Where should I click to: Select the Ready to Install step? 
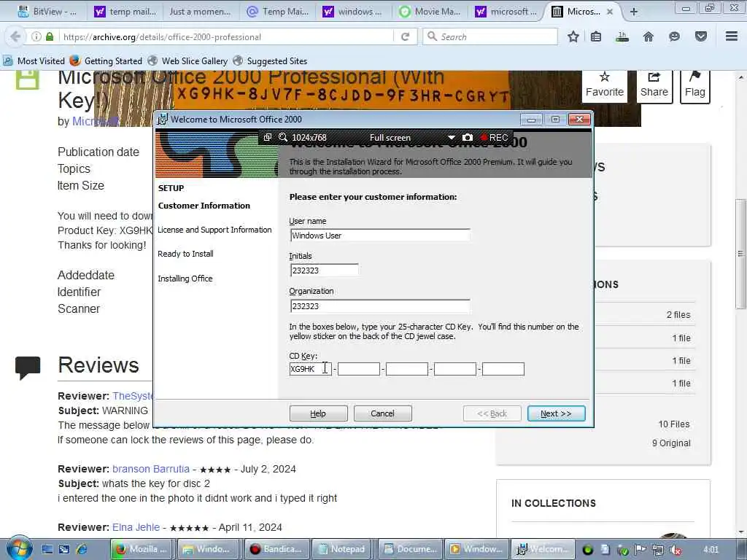[x=185, y=254]
